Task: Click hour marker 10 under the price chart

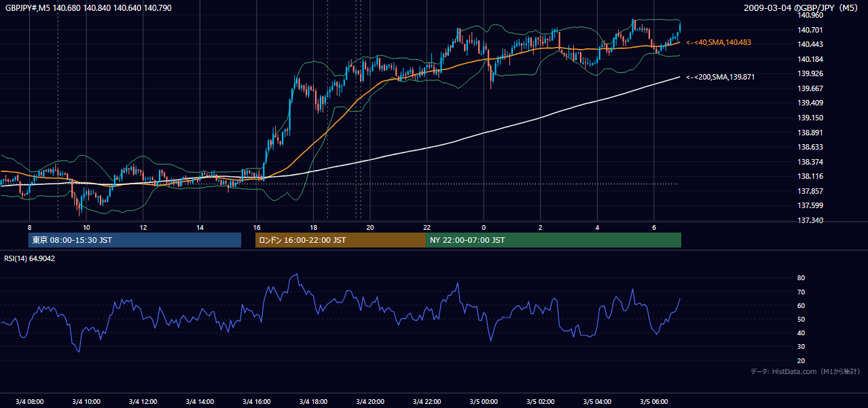Action: click(86, 227)
